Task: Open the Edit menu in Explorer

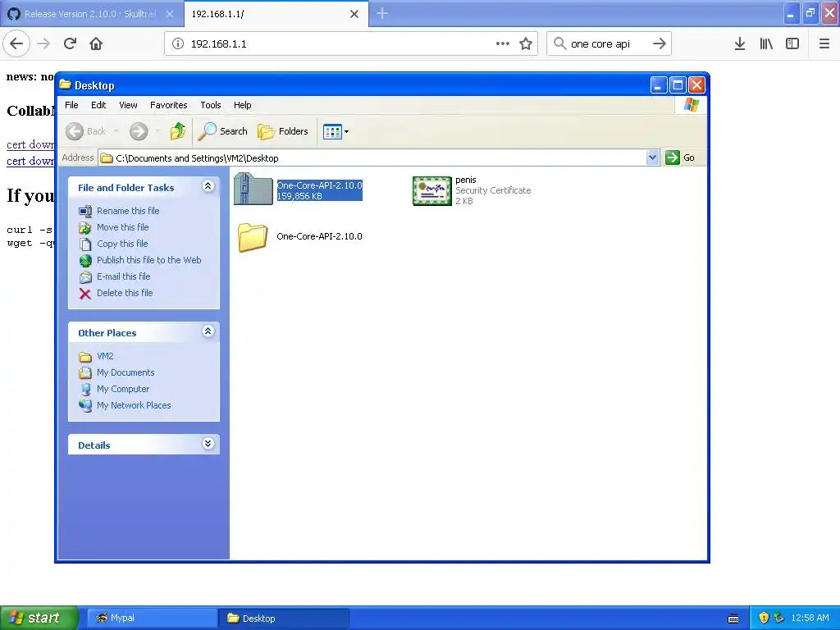Action: point(98,105)
